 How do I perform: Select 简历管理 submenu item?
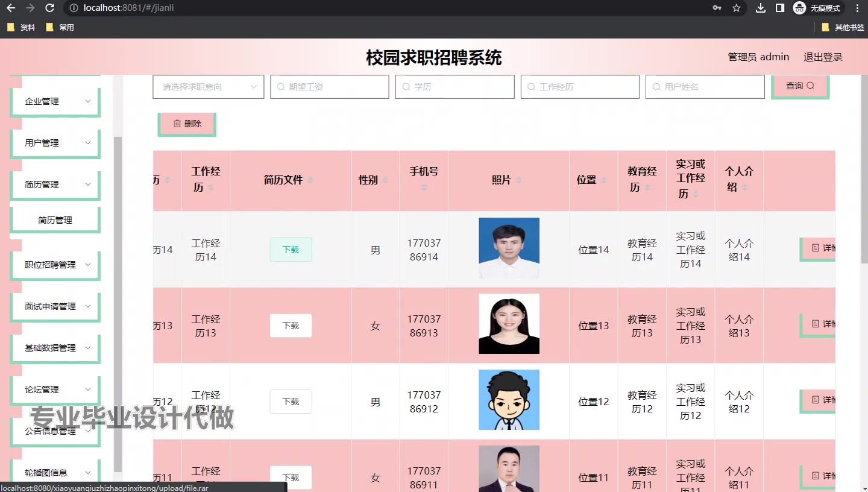55,220
